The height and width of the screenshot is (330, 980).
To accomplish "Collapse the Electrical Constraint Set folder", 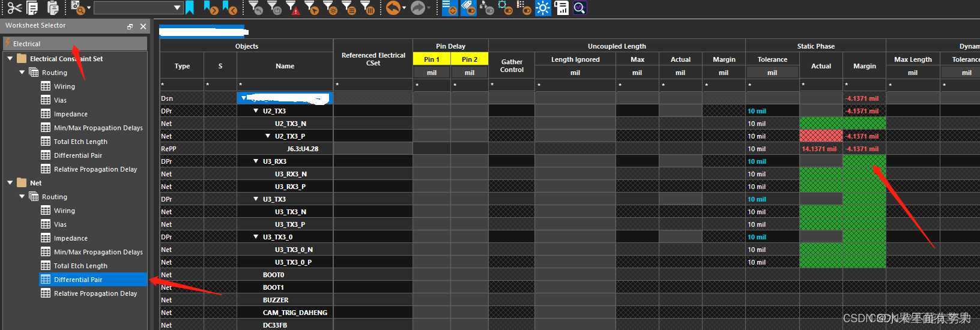I will tap(10, 59).
